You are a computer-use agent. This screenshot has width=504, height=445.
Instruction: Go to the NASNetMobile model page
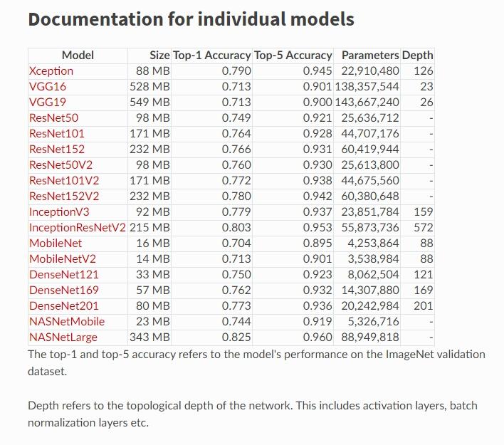[x=67, y=322]
